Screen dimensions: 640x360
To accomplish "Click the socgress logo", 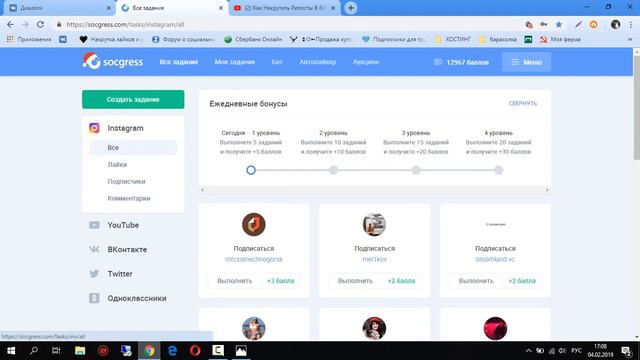I will point(113,62).
